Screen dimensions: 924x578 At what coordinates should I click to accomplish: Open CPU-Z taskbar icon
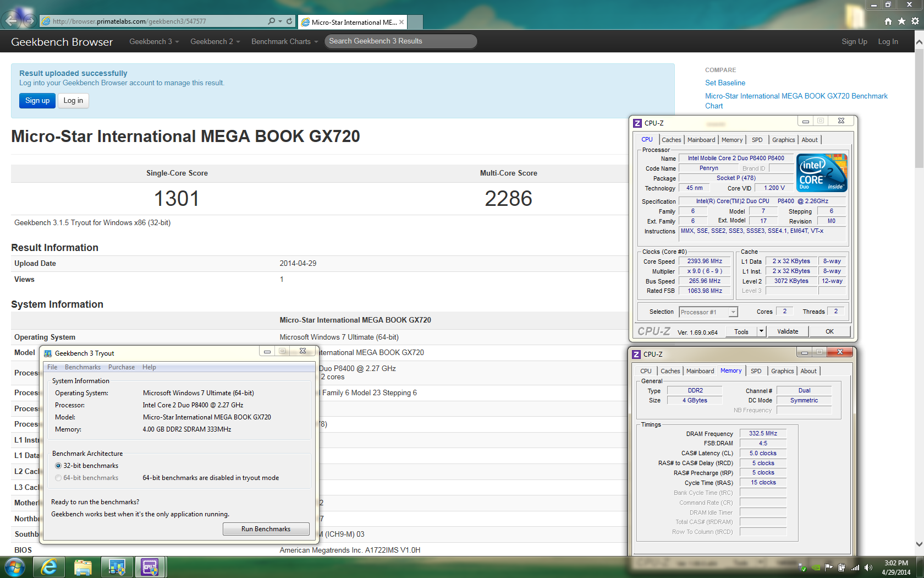point(150,567)
